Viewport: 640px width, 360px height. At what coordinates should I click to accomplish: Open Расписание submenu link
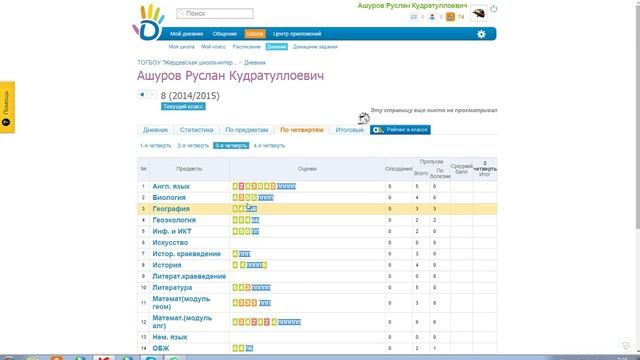[247, 47]
